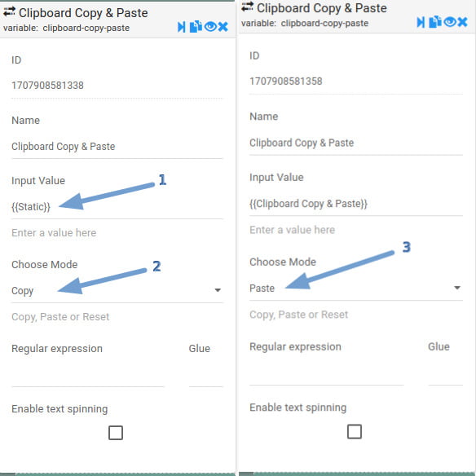476x476 pixels.
Task: Click Input Value field containing {{Static}}
Action: tap(117, 207)
